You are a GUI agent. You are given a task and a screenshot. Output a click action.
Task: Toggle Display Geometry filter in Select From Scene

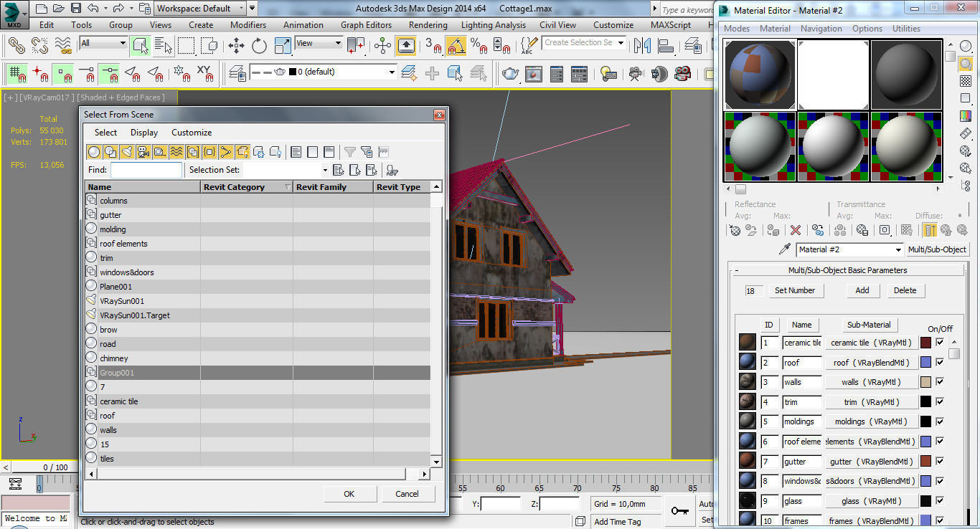pyautogui.click(x=93, y=151)
